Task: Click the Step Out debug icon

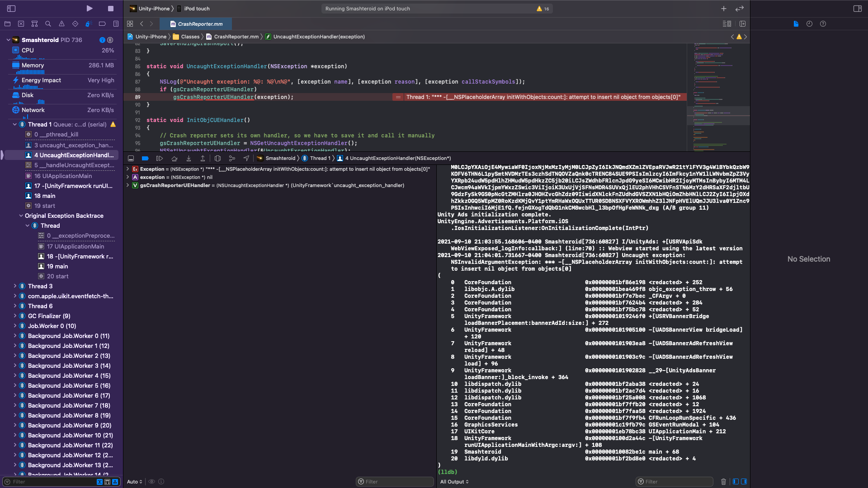Action: point(203,159)
